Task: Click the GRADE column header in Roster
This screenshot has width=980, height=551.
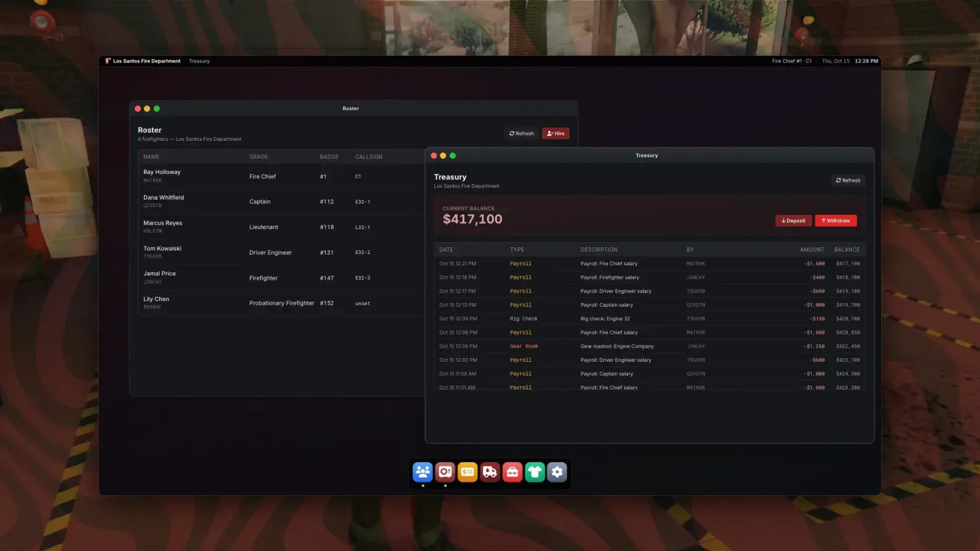Action: click(258, 157)
